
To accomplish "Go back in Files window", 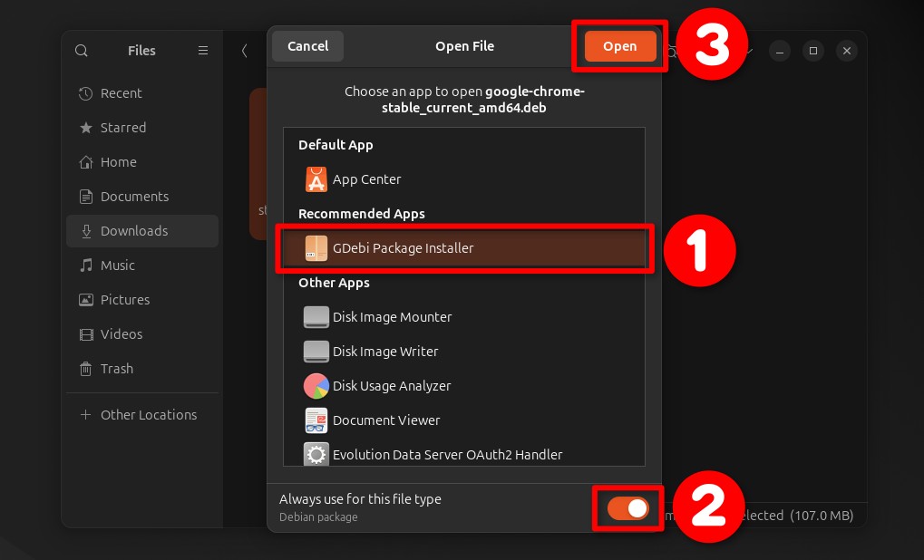I will pos(244,51).
